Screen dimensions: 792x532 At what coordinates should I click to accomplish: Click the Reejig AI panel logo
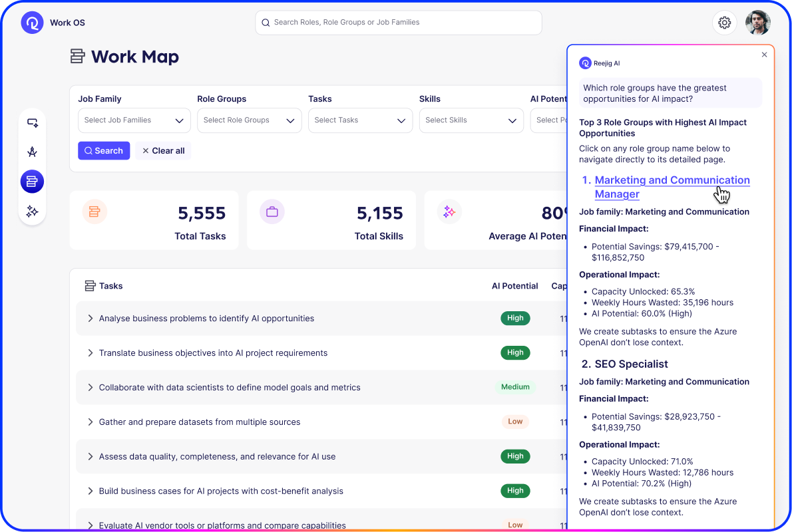tap(585, 63)
